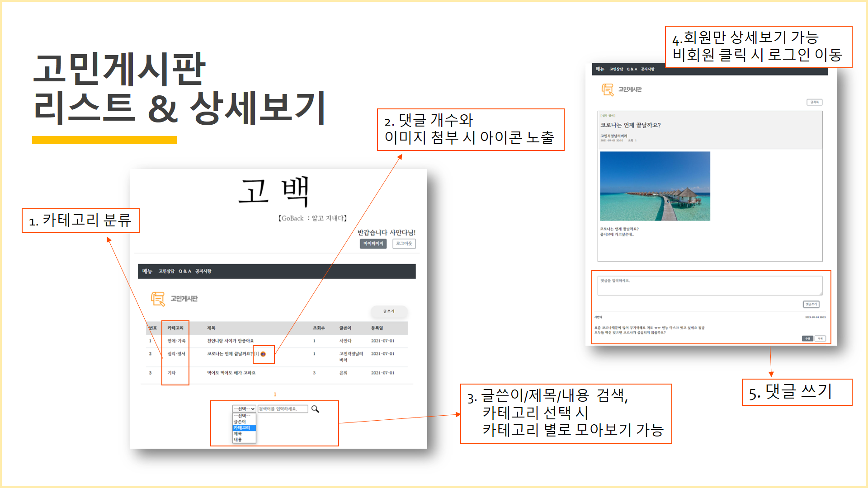Click the 글목록 button on the detail page

[x=815, y=102]
